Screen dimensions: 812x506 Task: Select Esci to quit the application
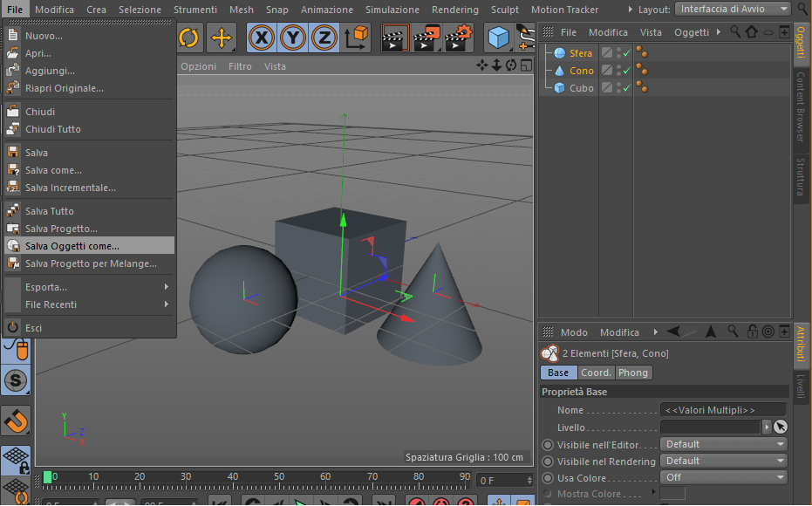89,327
